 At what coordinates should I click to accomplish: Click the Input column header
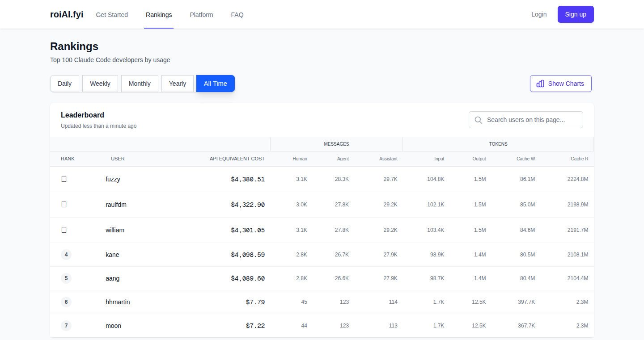(439, 159)
